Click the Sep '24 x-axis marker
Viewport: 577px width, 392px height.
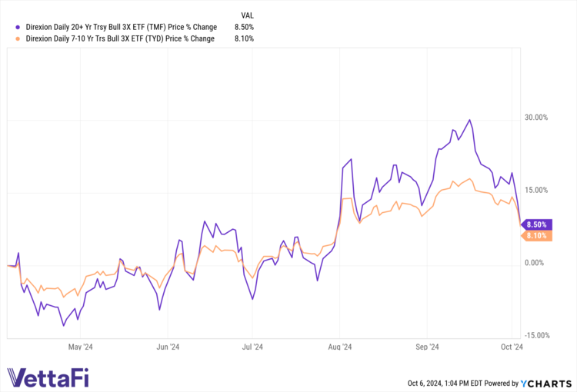(x=429, y=347)
